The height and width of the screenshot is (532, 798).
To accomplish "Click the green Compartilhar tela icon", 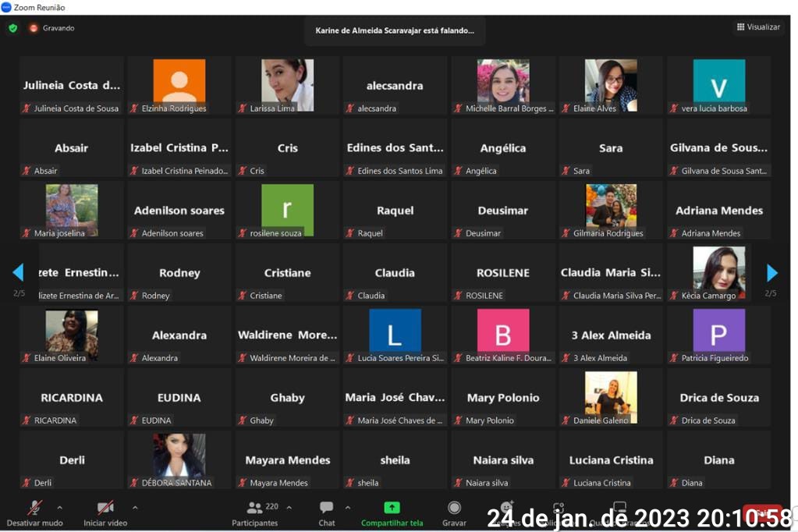I will 392,507.
